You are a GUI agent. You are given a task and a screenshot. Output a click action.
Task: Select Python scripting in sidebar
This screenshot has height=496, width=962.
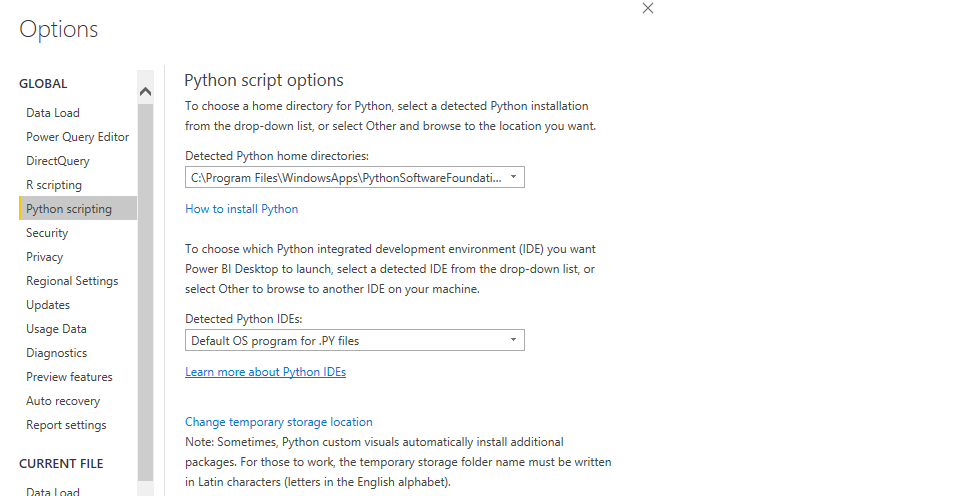(78, 209)
